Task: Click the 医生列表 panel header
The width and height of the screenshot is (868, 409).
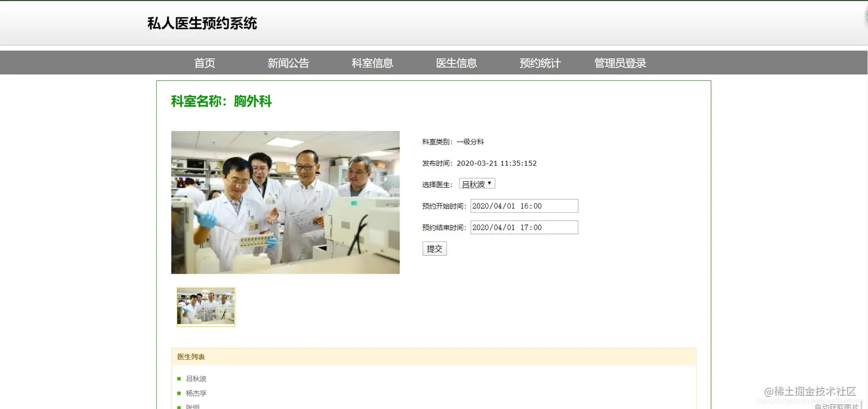Action: click(434, 357)
